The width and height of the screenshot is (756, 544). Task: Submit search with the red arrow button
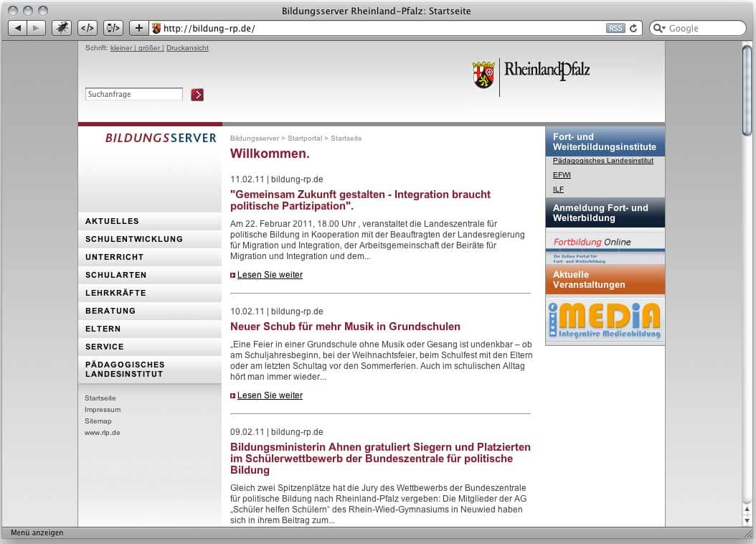point(197,95)
